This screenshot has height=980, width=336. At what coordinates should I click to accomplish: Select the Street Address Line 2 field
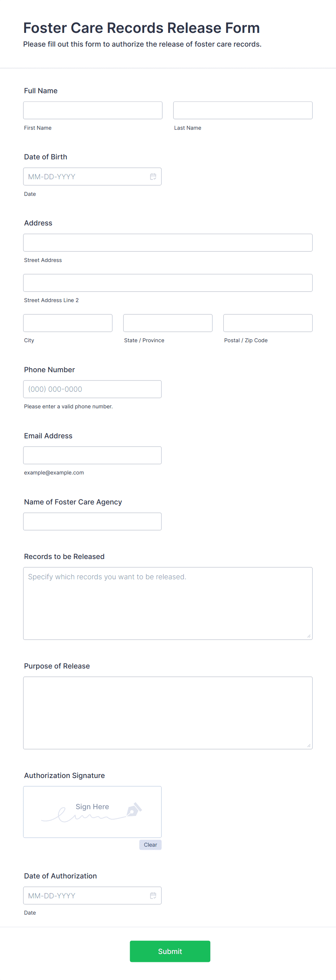[x=168, y=283]
